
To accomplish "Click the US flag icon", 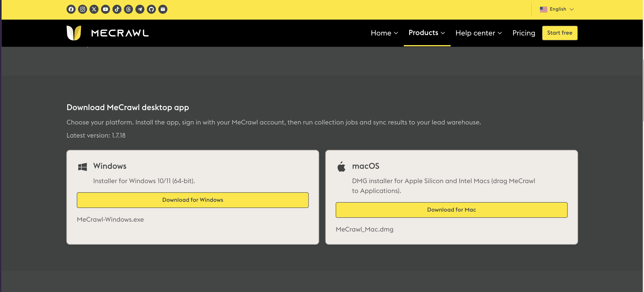I will point(543,9).
